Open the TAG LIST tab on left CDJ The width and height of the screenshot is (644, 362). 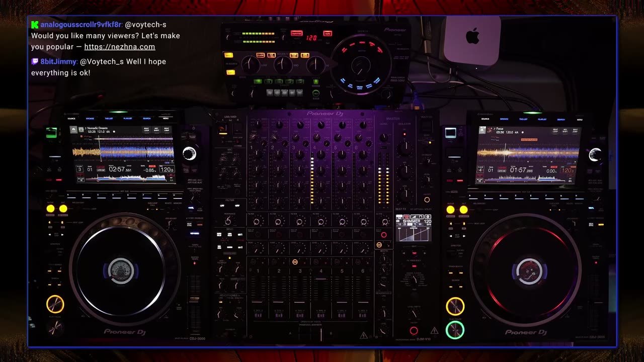pyautogui.click(x=109, y=119)
